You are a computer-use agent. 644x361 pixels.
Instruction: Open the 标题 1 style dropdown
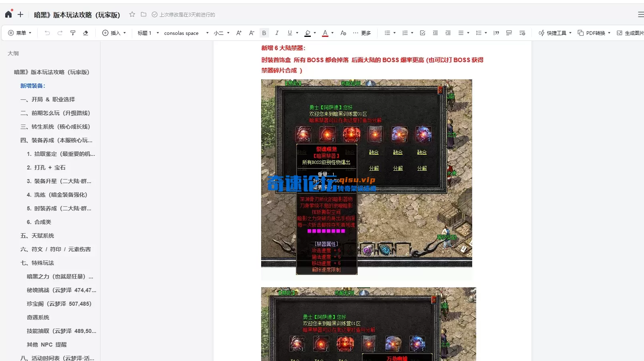[148, 33]
